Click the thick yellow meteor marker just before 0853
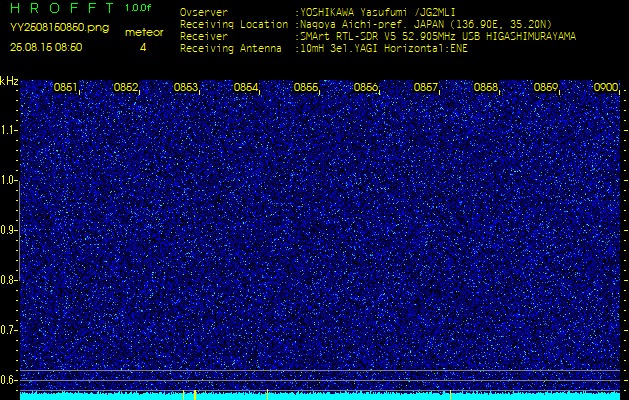629x400 pixels. point(195,395)
